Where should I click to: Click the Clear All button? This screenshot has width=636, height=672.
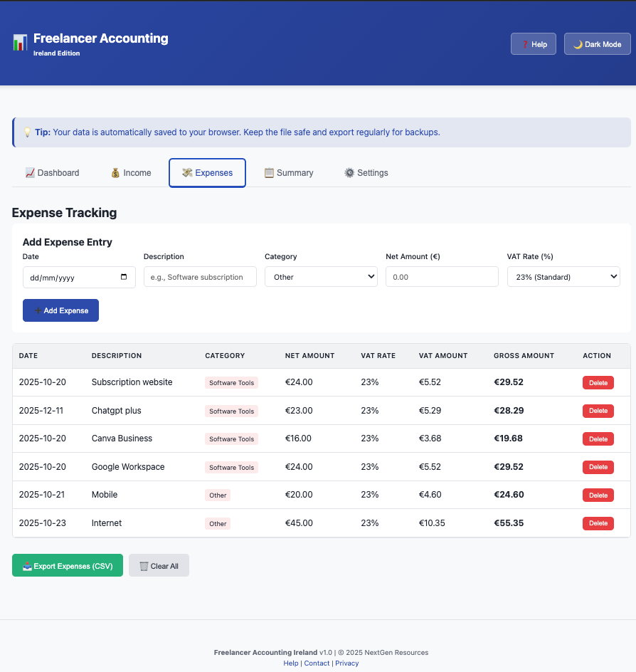click(x=159, y=565)
